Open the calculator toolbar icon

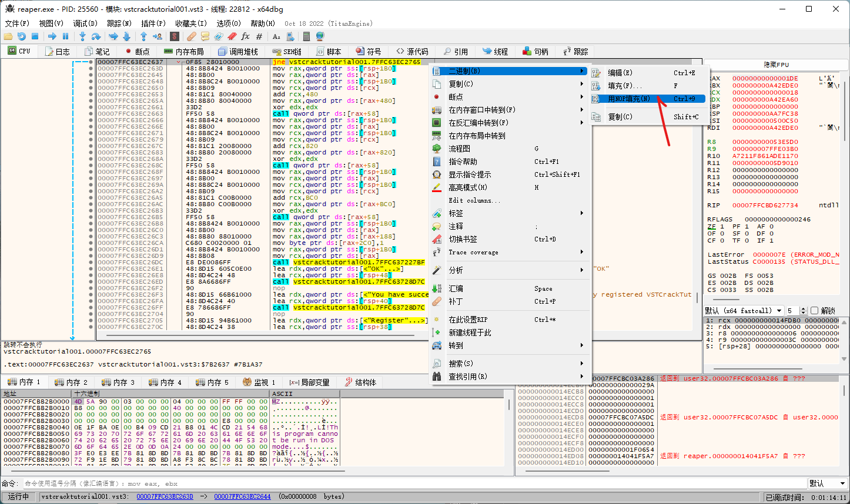pos(306,36)
